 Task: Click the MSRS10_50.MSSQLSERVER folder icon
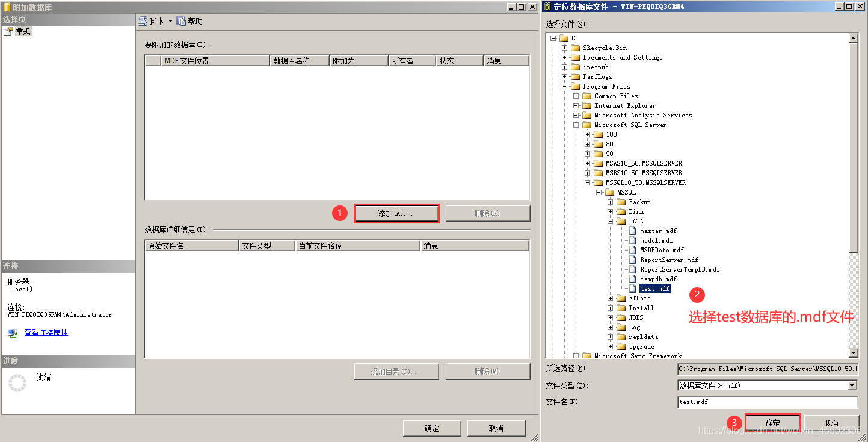pos(598,173)
